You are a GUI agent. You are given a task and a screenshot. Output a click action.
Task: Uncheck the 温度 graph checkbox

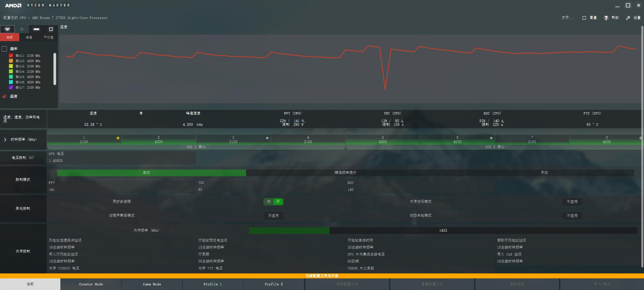4,96
